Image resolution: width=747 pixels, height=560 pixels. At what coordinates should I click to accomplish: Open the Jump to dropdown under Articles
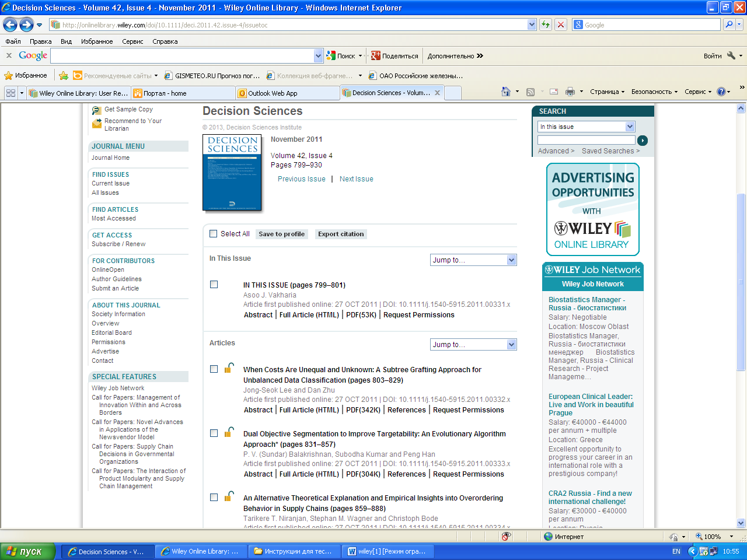[x=474, y=345]
